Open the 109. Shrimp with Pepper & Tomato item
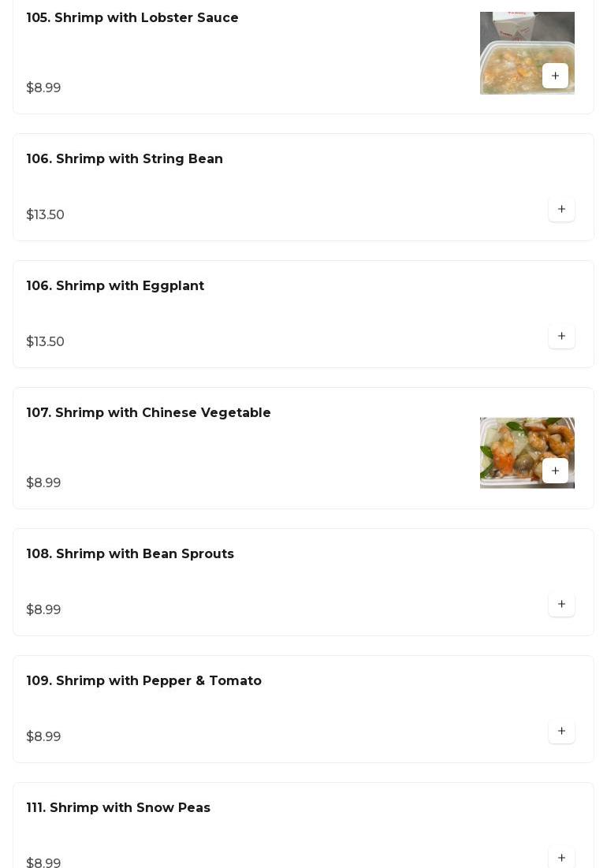 click(143, 681)
